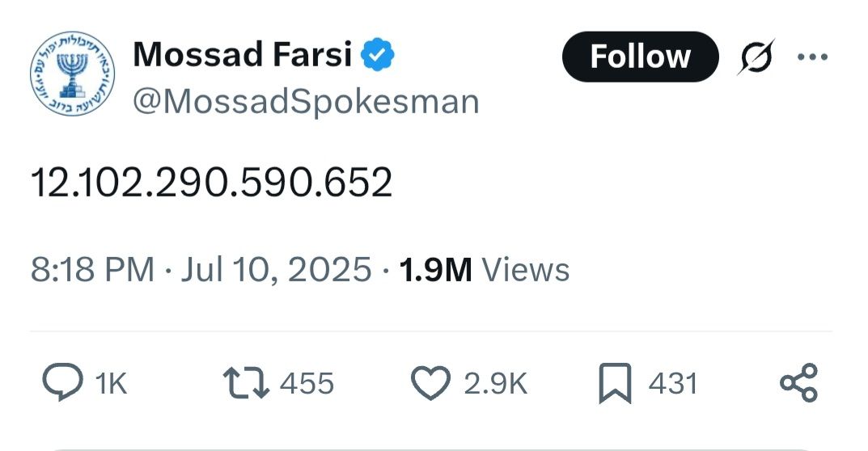Viewport: 868px width, 451px height.
Task: Click the blue verified badge
Action: tap(378, 54)
